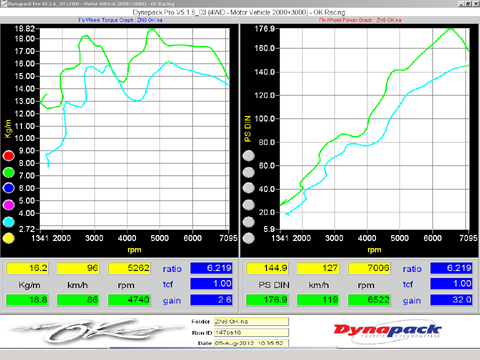Viewport: 480px width, 360px height.
Task: Toggle the blue run indicator circle
Action: (x=9, y=188)
